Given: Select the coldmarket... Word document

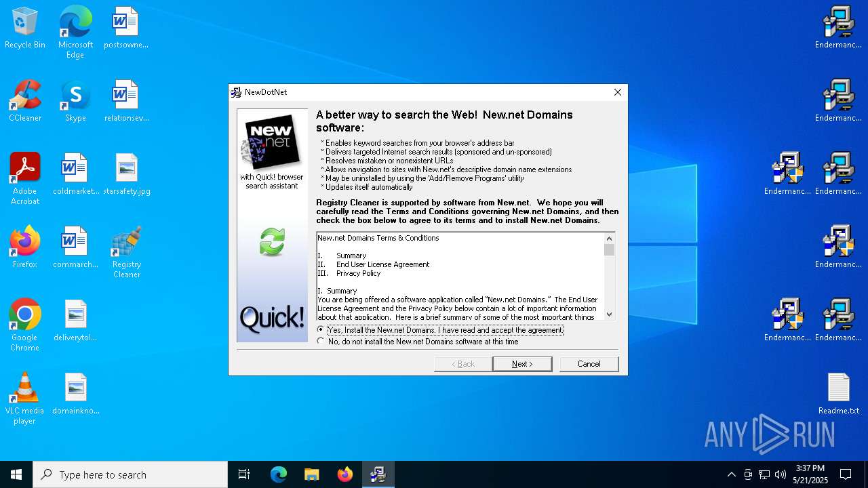Looking at the screenshot, I should tap(75, 174).
